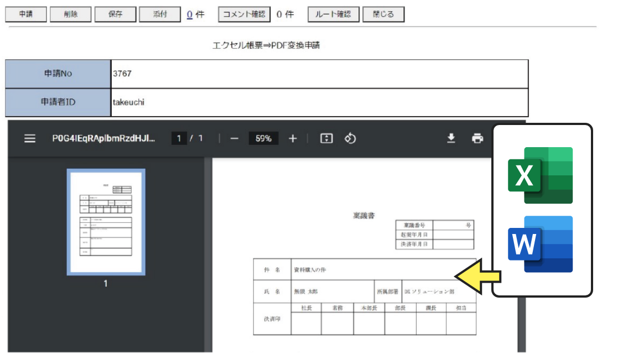The width and height of the screenshot is (623, 364).
Task: Click the 申請No value 3767
Action: click(x=122, y=74)
